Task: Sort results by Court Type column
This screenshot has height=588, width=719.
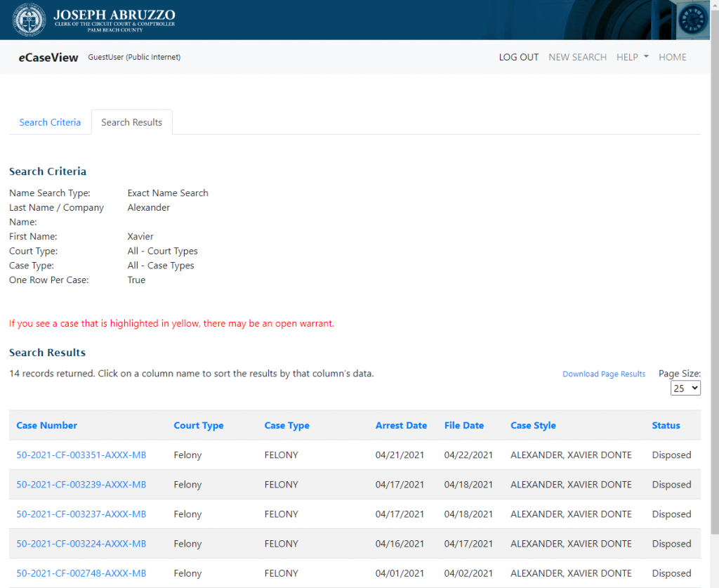Action: (199, 425)
